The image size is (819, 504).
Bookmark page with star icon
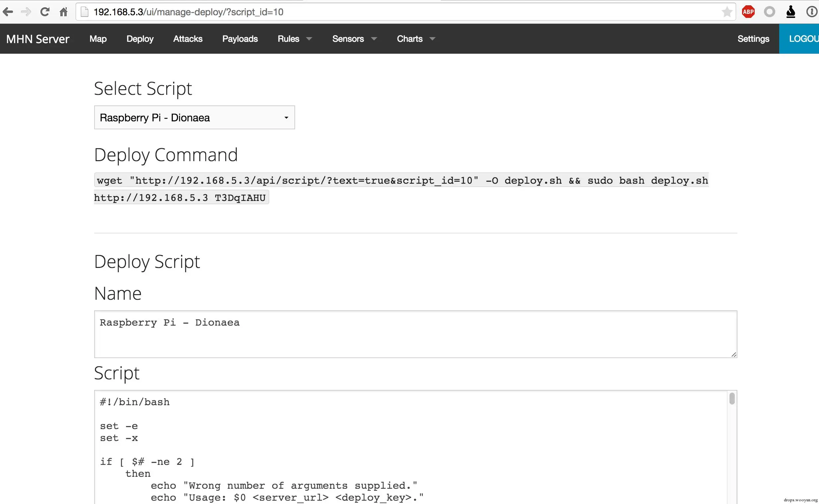tap(727, 12)
